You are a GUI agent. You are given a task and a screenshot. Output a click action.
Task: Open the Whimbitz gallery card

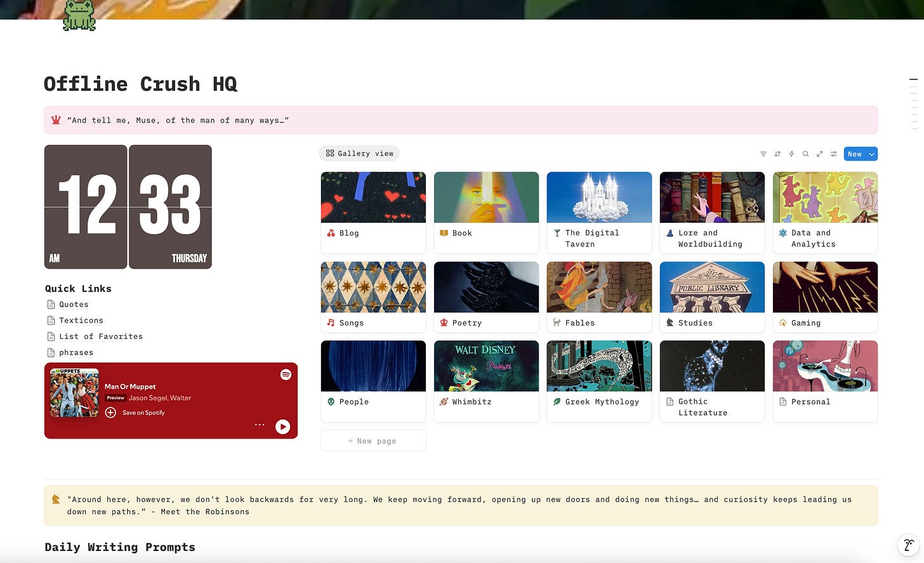tap(486, 381)
